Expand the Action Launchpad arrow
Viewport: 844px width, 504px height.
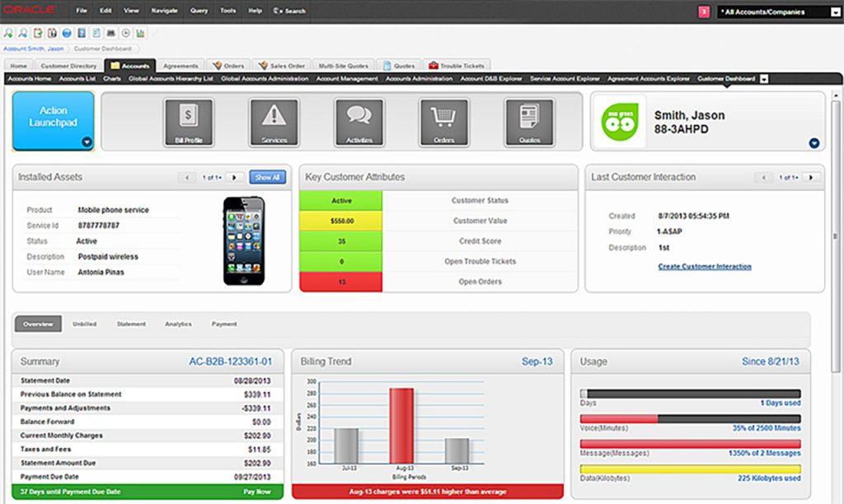click(x=87, y=142)
